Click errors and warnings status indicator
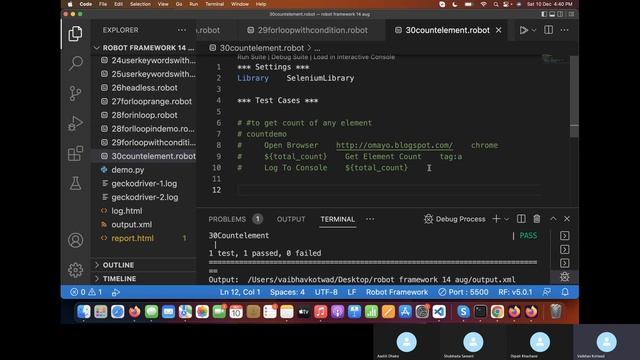Image resolution: width=640 pixels, height=360 pixels. click(86, 292)
